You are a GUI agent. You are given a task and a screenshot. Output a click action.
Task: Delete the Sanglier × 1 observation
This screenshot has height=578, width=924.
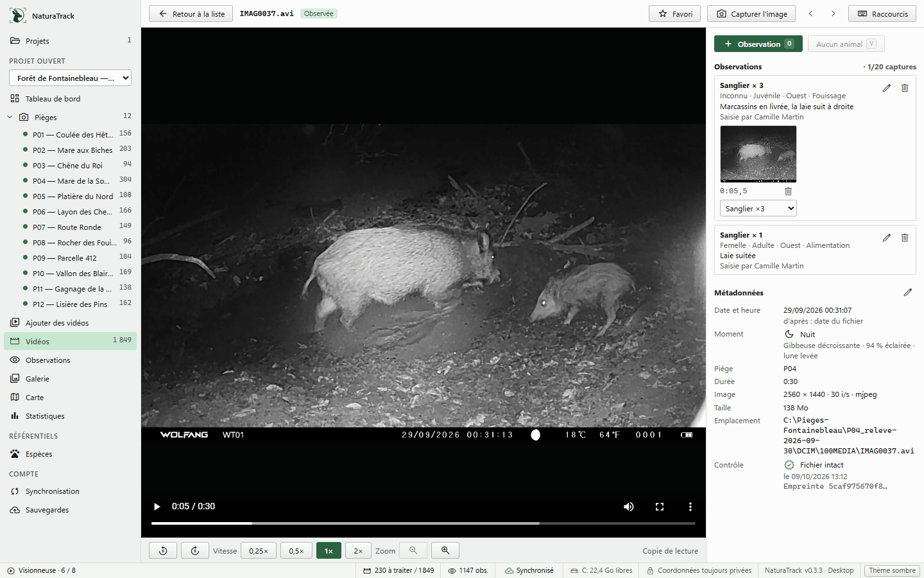905,238
